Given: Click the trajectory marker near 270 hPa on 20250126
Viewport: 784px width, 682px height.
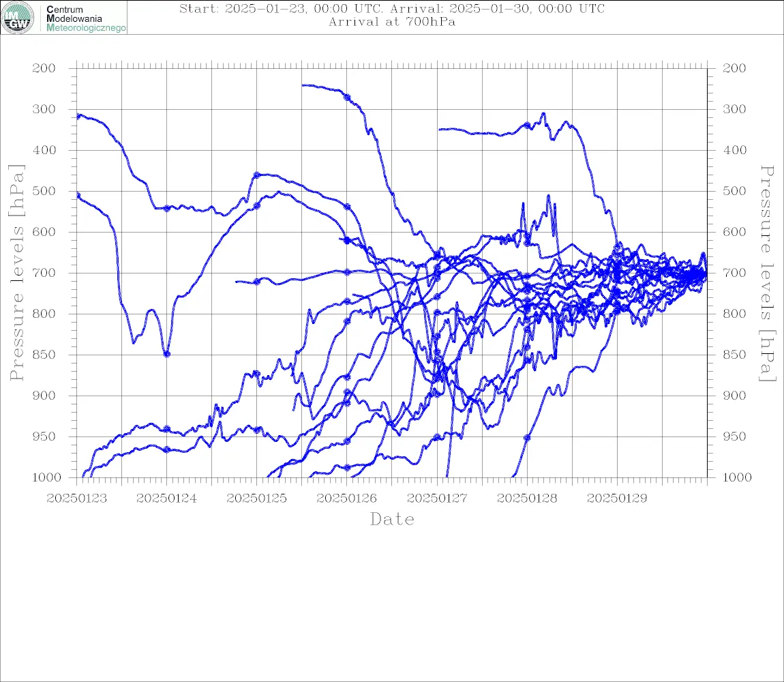Looking at the screenshot, I should click(347, 98).
